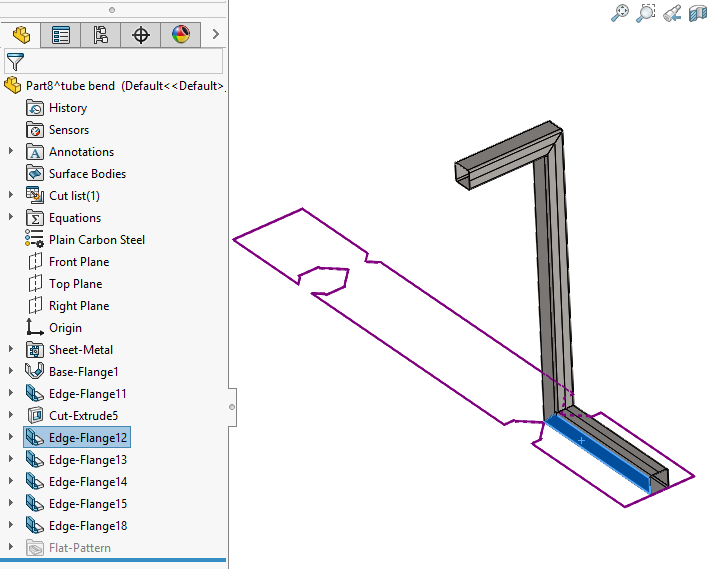Open the FeatureManager Design Tree tab

21,35
